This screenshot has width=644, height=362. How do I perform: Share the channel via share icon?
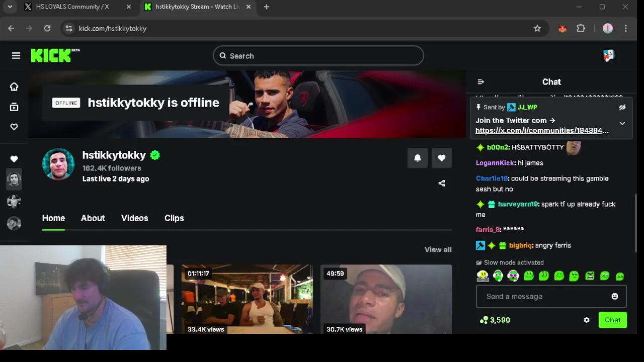(x=442, y=183)
